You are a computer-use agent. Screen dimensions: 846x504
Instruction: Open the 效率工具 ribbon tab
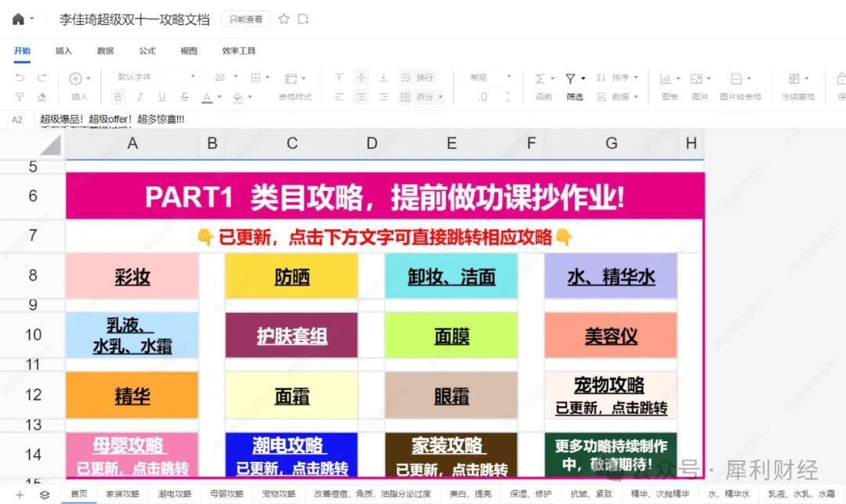click(238, 51)
